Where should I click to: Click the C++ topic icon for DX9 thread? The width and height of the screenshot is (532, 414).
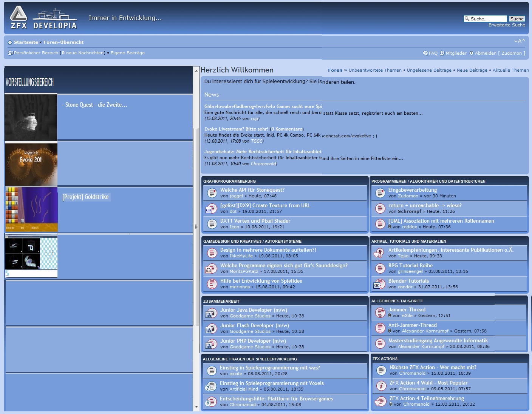(x=209, y=209)
